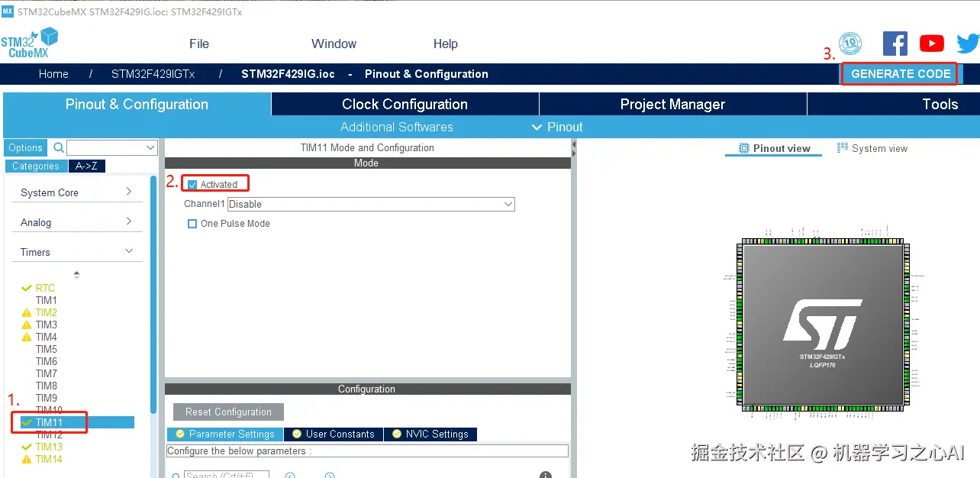Select TIM2 in the Timers list
The height and width of the screenshot is (478, 980).
tap(46, 312)
